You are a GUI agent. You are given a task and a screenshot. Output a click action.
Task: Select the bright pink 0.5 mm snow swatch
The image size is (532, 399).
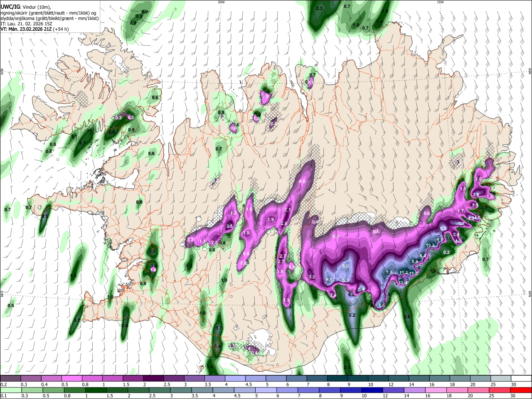[71, 378]
